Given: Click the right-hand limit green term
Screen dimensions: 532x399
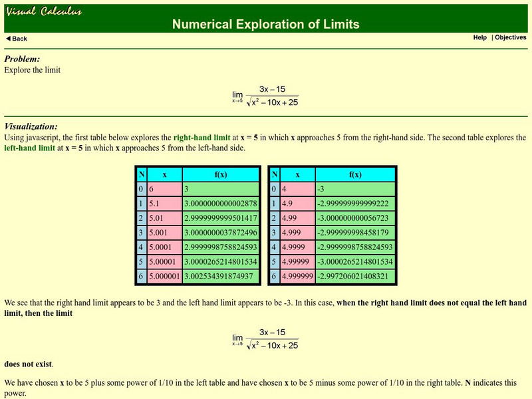Looking at the screenshot, I should coord(202,138).
